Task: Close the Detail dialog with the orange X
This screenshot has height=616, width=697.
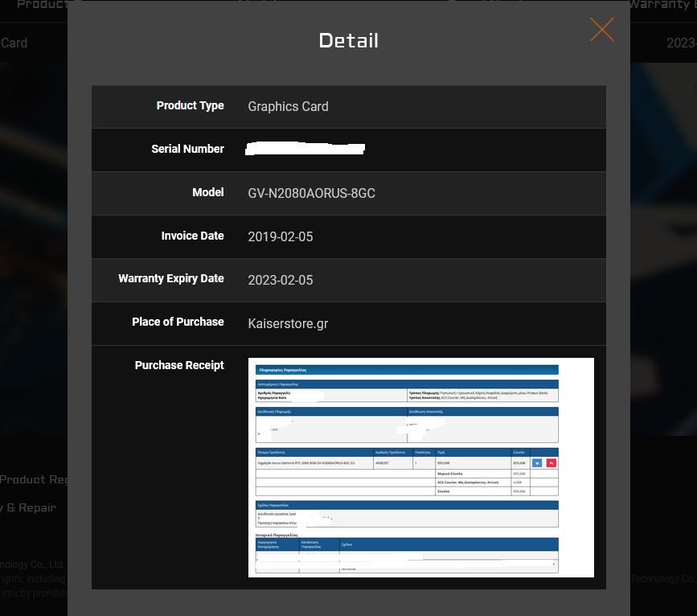Action: tap(602, 30)
